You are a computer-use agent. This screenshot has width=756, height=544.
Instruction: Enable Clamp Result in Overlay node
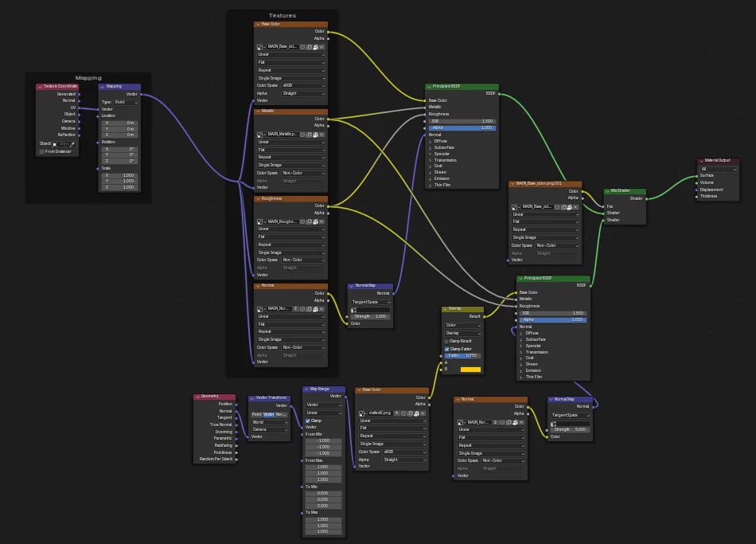click(x=446, y=341)
